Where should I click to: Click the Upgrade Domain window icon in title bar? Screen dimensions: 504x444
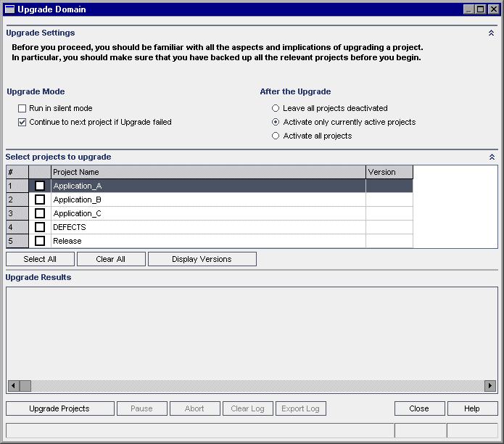tap(10, 9)
